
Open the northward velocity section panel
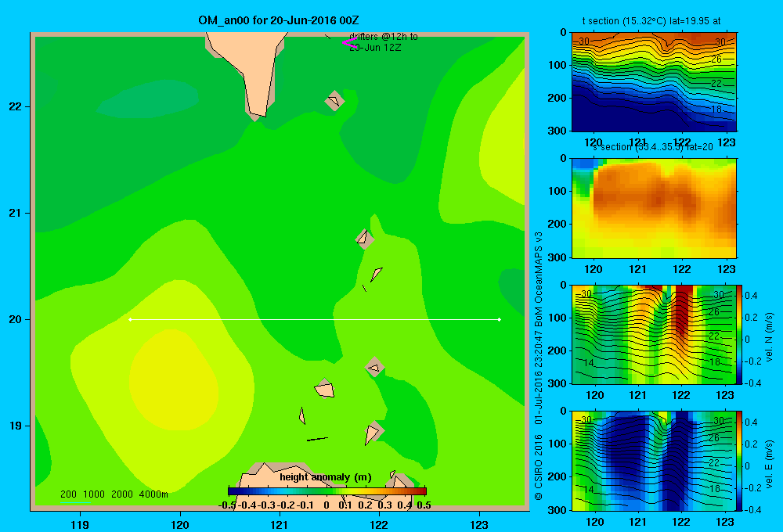(x=653, y=334)
